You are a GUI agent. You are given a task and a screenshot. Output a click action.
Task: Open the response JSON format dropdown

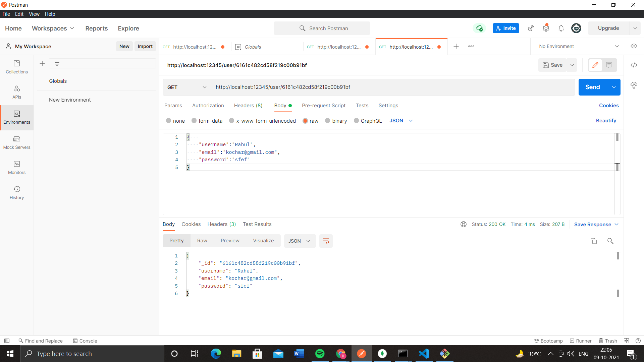(x=300, y=241)
